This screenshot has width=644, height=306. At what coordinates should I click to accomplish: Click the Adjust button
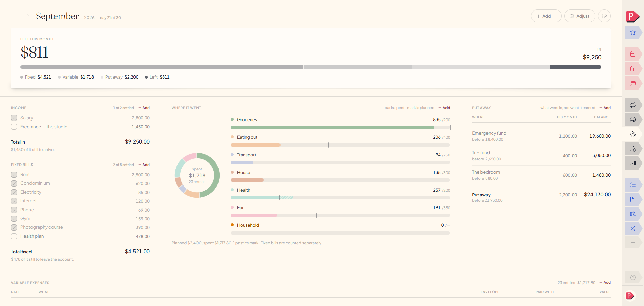pos(580,16)
